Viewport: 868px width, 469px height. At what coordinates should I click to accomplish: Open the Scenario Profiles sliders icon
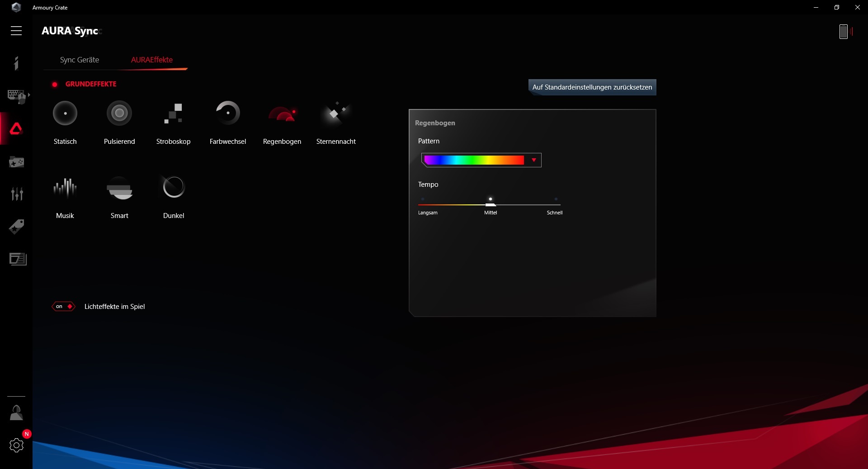(x=17, y=194)
